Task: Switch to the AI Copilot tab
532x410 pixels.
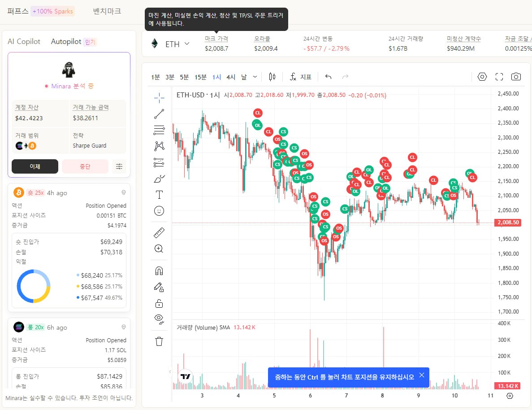Action: tap(24, 42)
